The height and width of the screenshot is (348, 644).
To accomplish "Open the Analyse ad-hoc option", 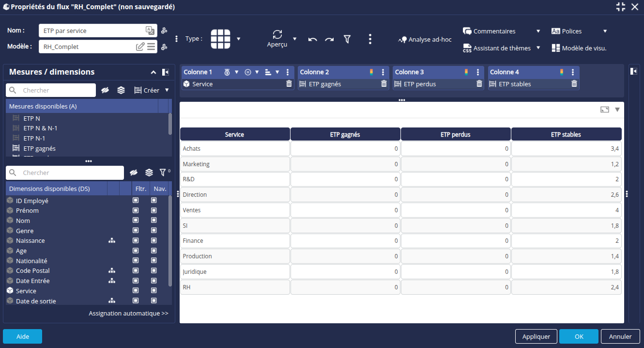I will [x=425, y=40].
